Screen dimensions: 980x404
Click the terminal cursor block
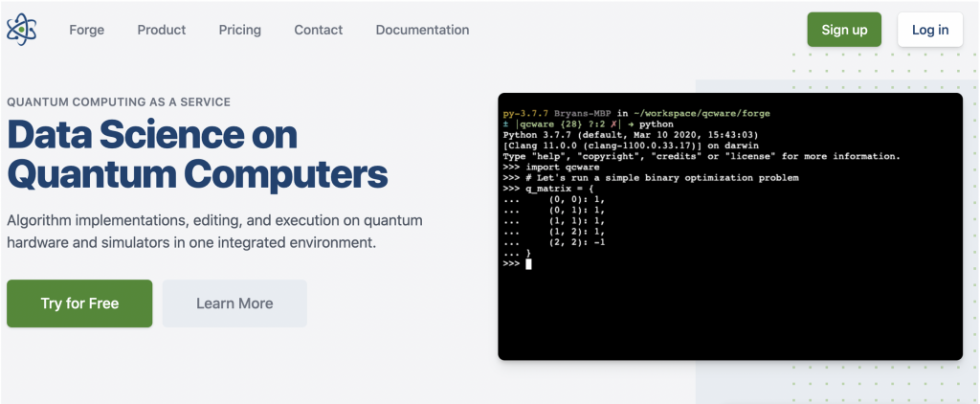tap(528, 264)
